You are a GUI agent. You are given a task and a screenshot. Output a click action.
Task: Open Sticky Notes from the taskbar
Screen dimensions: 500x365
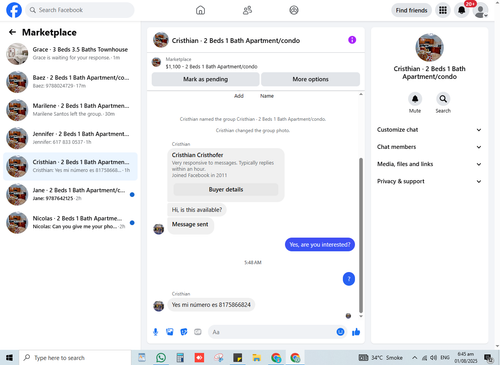click(238, 358)
